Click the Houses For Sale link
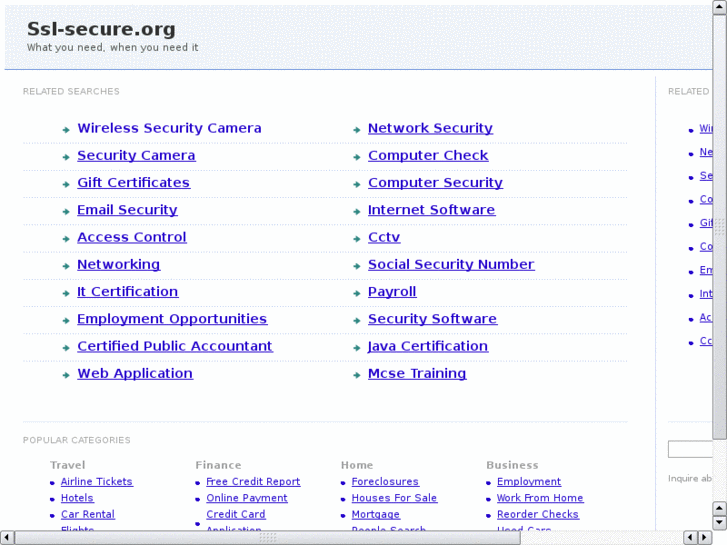Image resolution: width=727 pixels, height=545 pixels. pyautogui.click(x=394, y=498)
